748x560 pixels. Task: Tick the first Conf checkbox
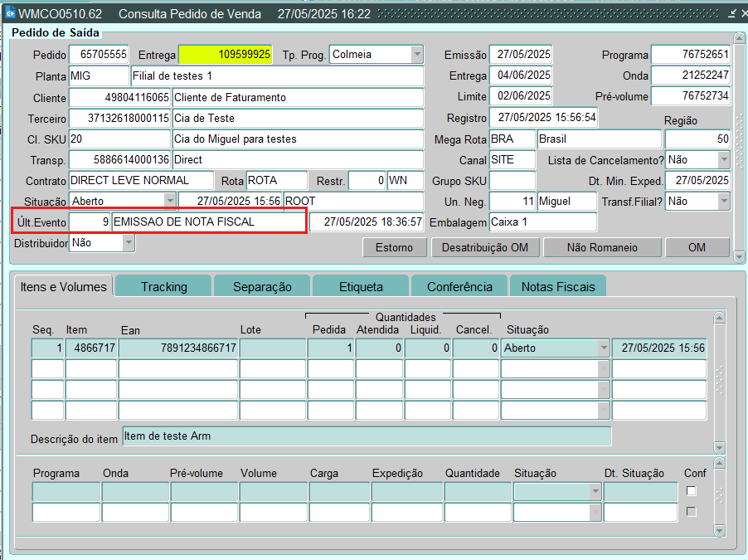point(691,491)
